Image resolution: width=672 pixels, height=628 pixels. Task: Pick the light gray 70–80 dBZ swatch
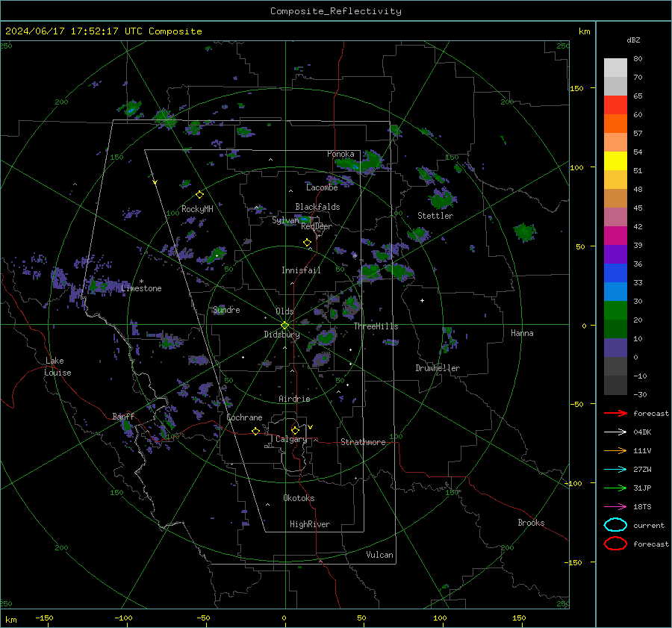tap(615, 68)
